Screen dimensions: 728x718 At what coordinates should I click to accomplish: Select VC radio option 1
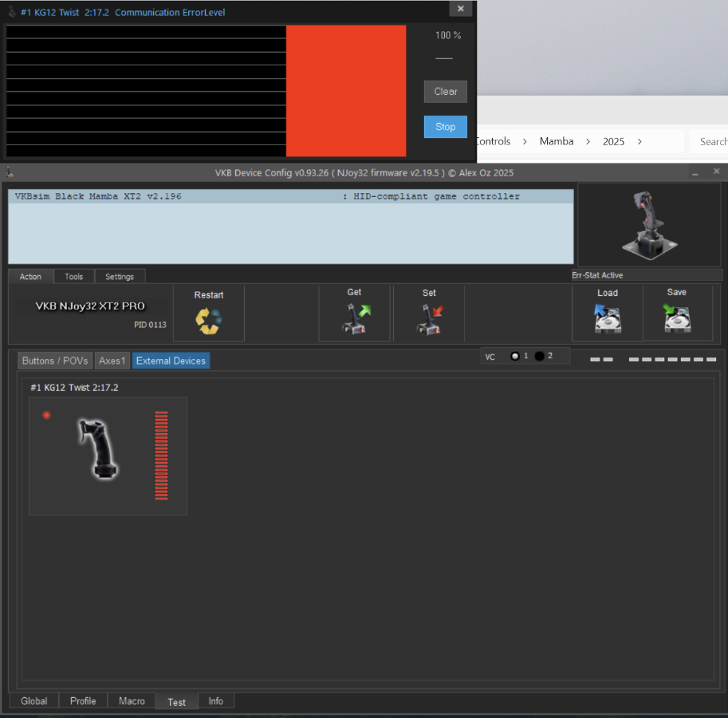(514, 357)
